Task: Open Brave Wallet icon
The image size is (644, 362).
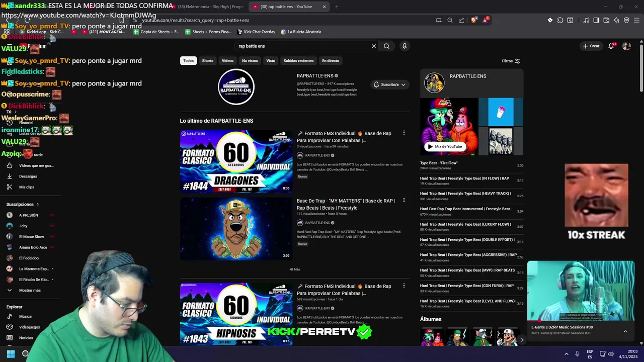Action: coord(606,20)
